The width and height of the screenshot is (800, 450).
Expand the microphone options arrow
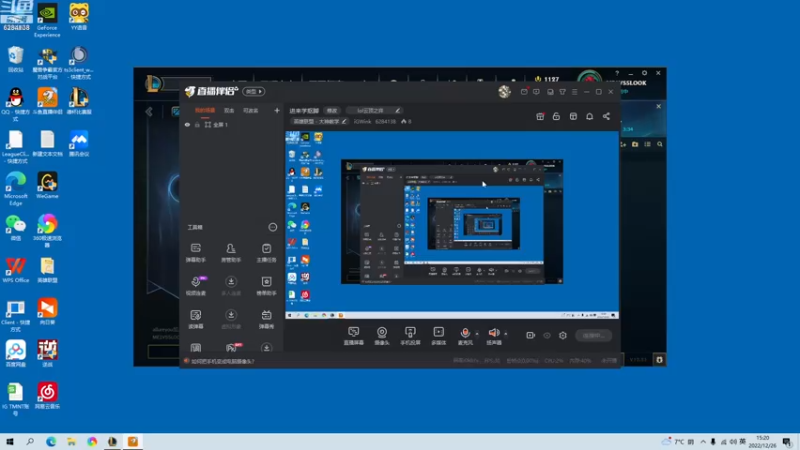coord(477,334)
